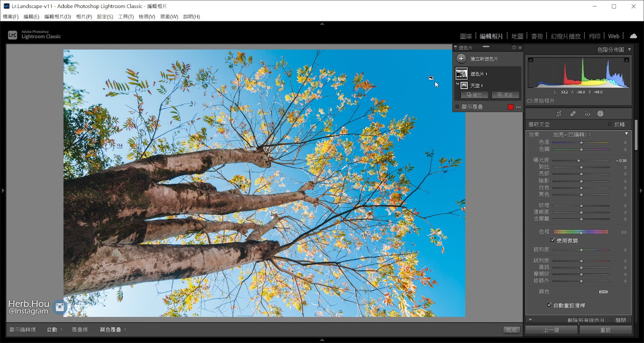This screenshot has width=644, height=343.
Task: Open the 顏色覆疊 overlay mode dropdown
Action: point(113,330)
